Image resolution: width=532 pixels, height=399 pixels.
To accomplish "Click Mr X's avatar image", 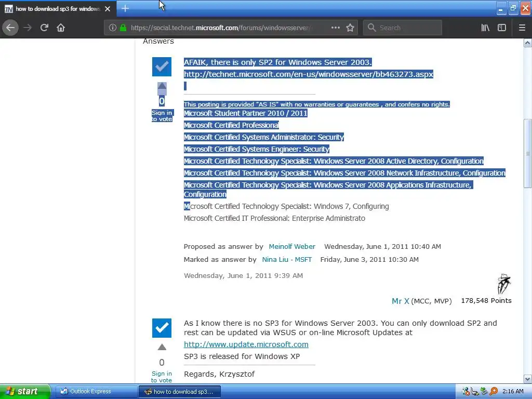I will click(504, 284).
